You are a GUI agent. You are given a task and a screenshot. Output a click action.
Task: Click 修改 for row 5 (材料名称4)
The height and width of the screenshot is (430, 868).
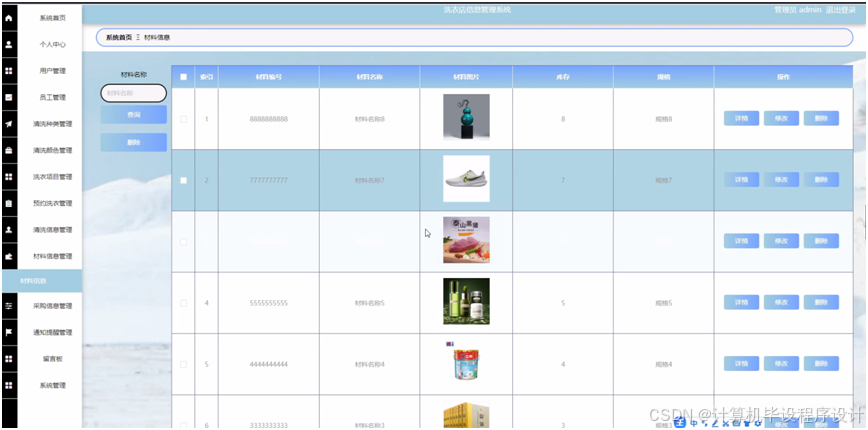pyautogui.click(x=781, y=364)
